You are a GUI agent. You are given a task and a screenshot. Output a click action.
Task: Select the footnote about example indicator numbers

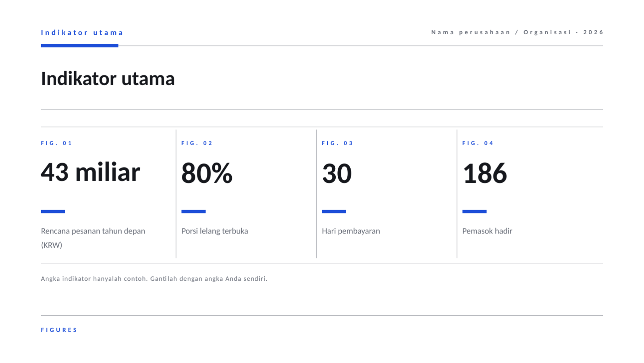coord(154,279)
